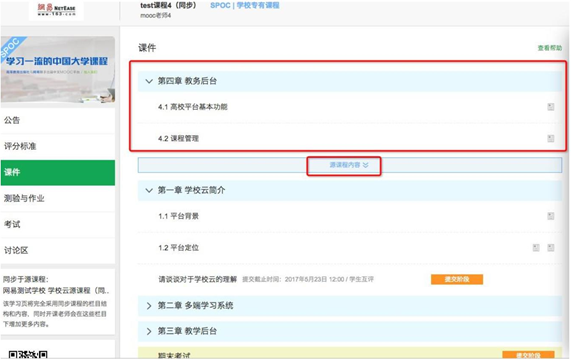573x361 pixels.
Task: Collapse the 第一章 学校云简介 chapter
Action: tap(149, 190)
